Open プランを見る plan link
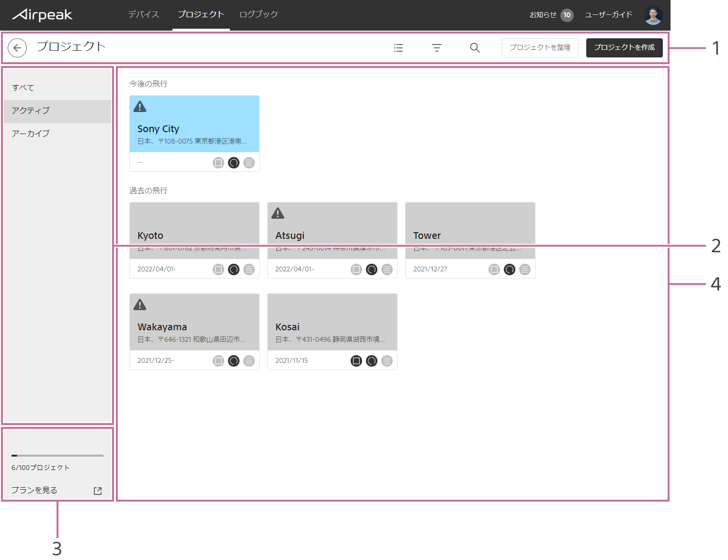This screenshot has height=560, width=728. coord(34,490)
